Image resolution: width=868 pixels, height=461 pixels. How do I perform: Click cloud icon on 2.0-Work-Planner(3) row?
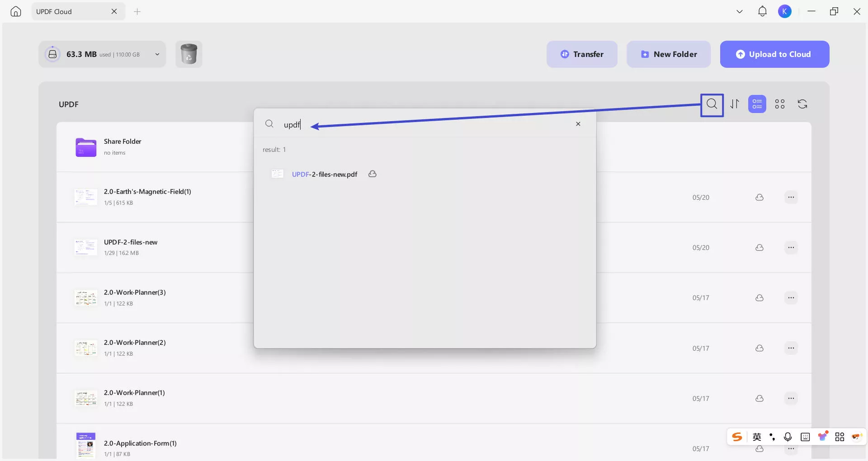tap(759, 298)
